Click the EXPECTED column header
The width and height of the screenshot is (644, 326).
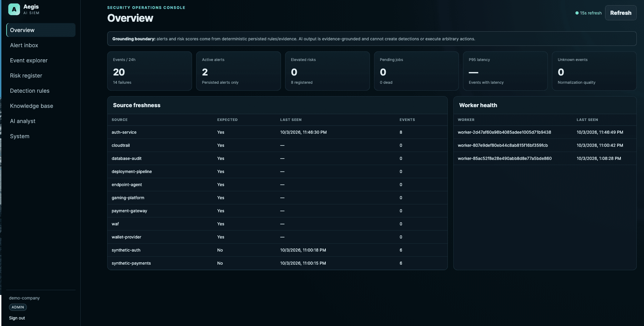pyautogui.click(x=227, y=120)
